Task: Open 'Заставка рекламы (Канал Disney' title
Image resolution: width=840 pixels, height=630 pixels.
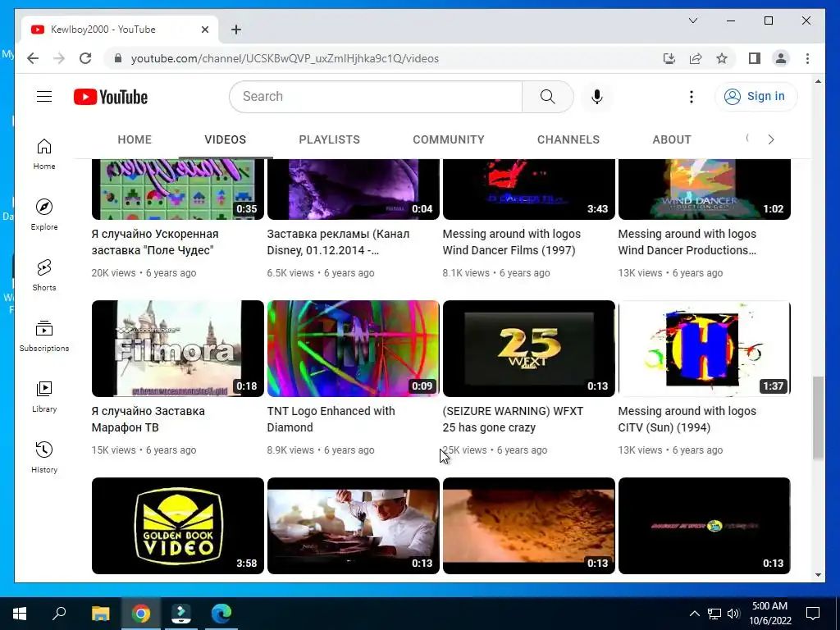Action: pyautogui.click(x=339, y=242)
